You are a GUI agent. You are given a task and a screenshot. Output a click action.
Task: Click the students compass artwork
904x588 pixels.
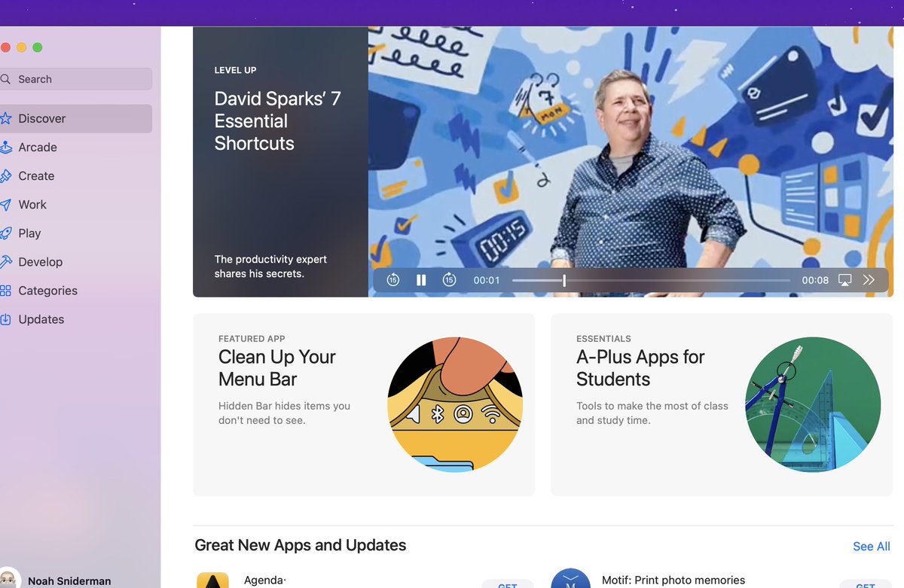click(813, 405)
